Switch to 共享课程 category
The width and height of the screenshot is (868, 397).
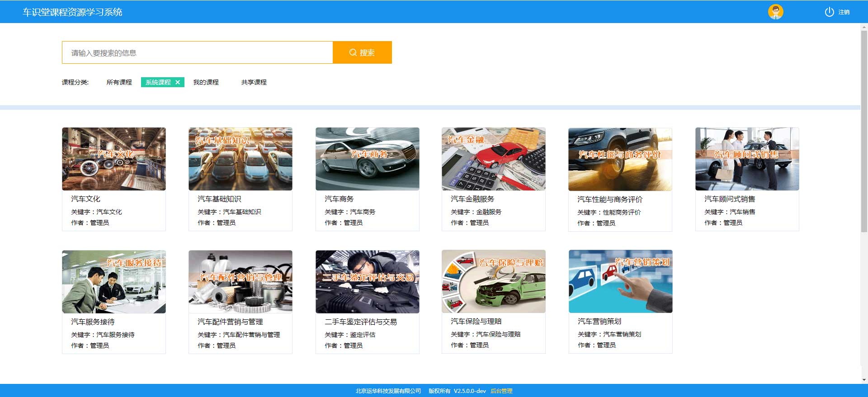(254, 82)
